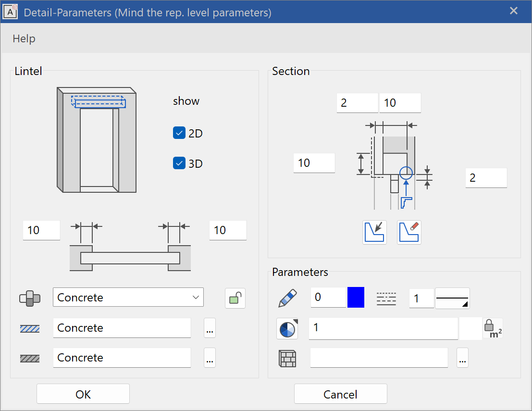Image resolution: width=532 pixels, height=411 pixels.
Task: Click the pen number field showing 0
Action: pyautogui.click(x=328, y=297)
